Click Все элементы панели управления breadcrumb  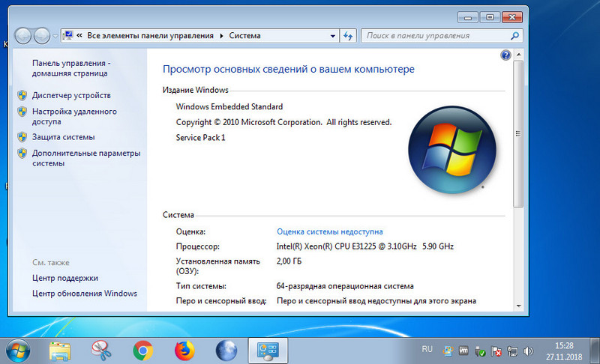pos(150,35)
